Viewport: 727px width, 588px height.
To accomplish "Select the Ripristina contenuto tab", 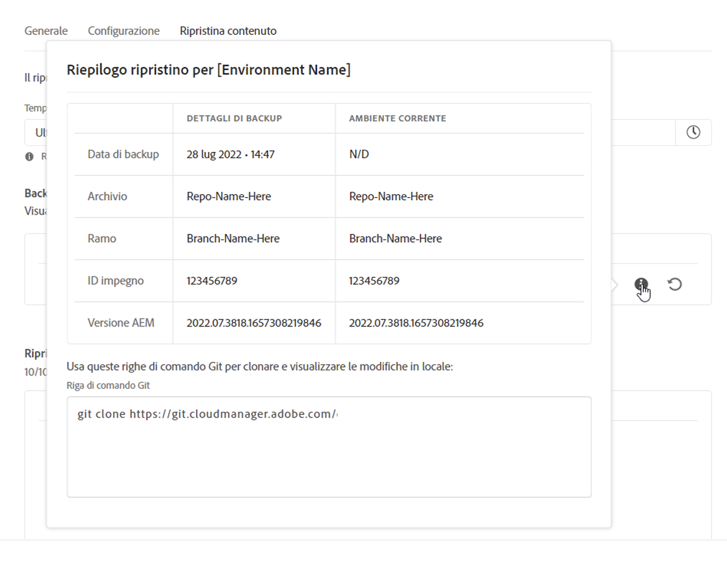I will click(228, 31).
